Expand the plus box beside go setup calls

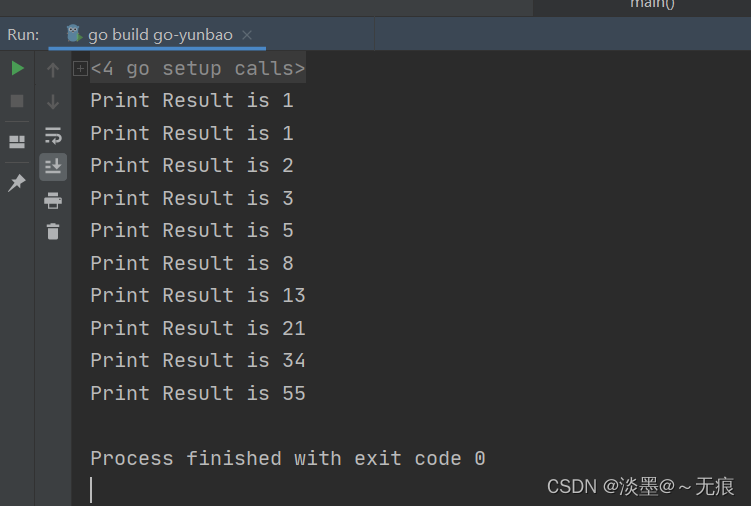(81, 69)
